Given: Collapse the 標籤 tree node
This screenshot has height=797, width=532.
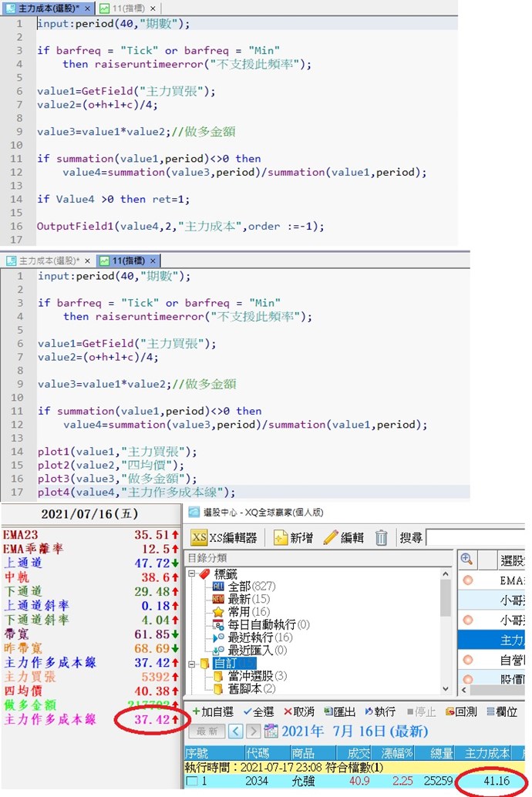Looking at the screenshot, I should pyautogui.click(x=193, y=573).
